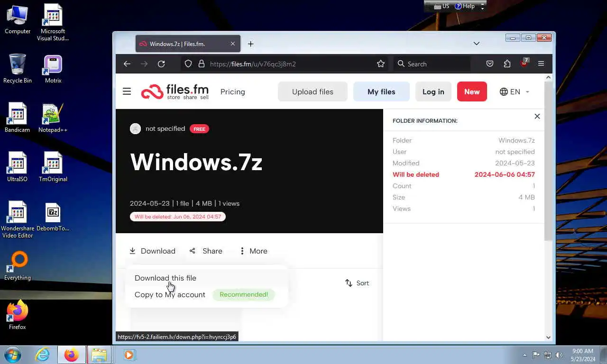
Task: Expand the list all tabs chevron
Action: (x=477, y=44)
